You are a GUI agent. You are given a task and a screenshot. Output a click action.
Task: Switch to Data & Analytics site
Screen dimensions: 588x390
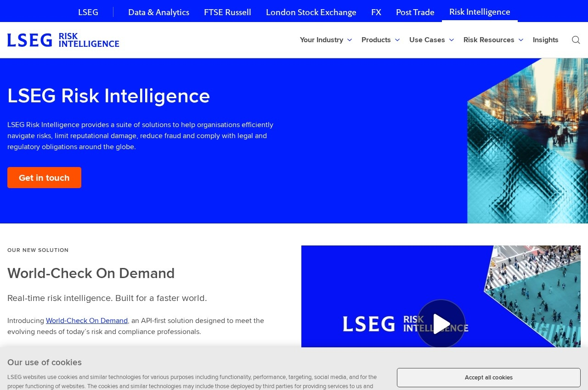tap(158, 12)
